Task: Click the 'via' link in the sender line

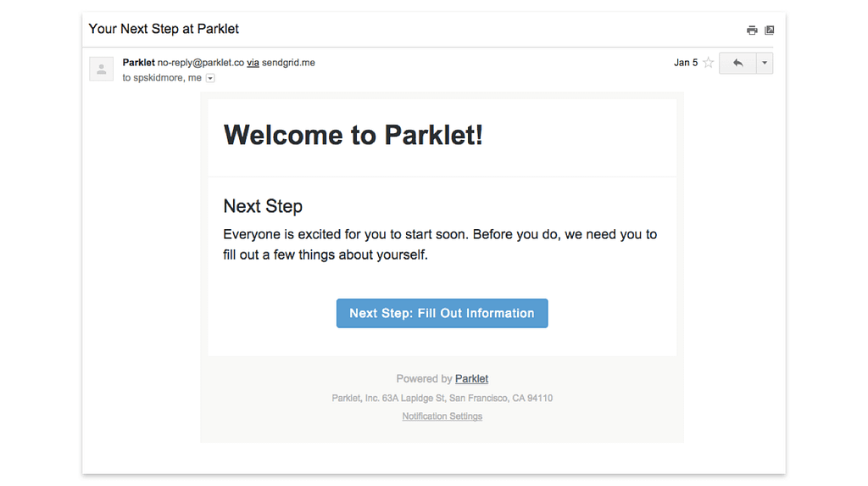Action: [253, 63]
